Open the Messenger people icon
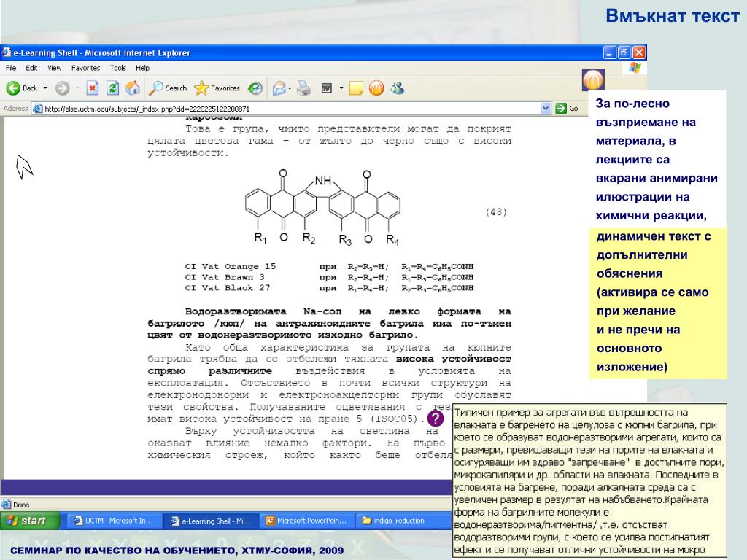Viewport: 747px width, 560px height. (397, 88)
